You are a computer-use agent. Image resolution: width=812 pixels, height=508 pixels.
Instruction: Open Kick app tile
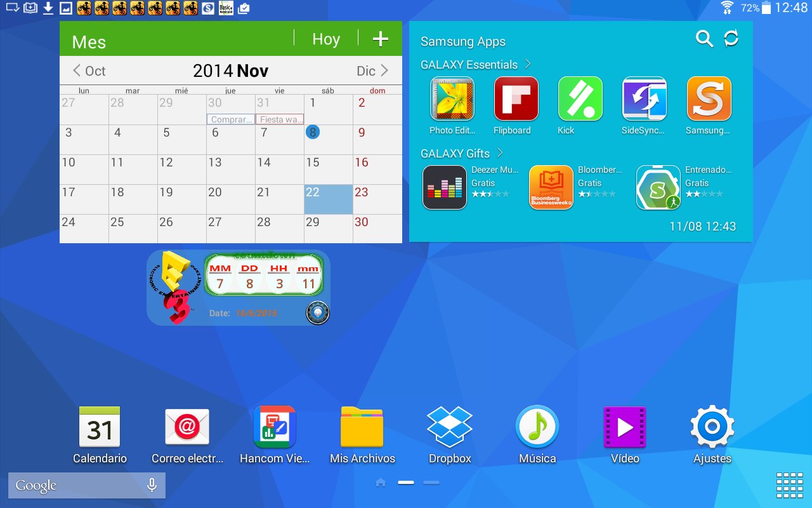pyautogui.click(x=580, y=98)
